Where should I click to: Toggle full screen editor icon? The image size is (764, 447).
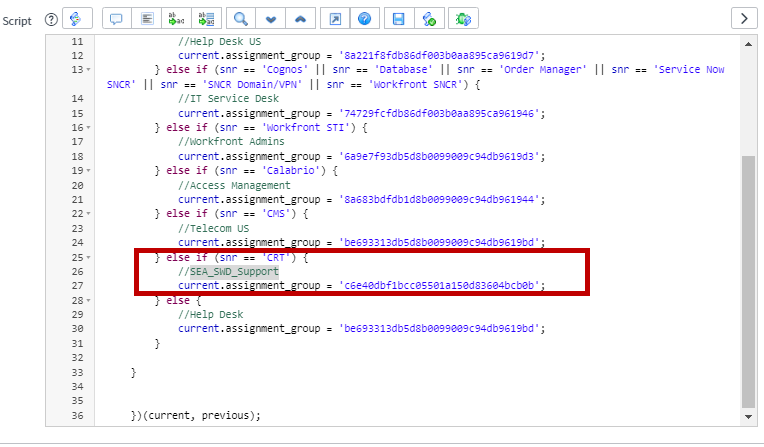pyautogui.click(x=335, y=19)
